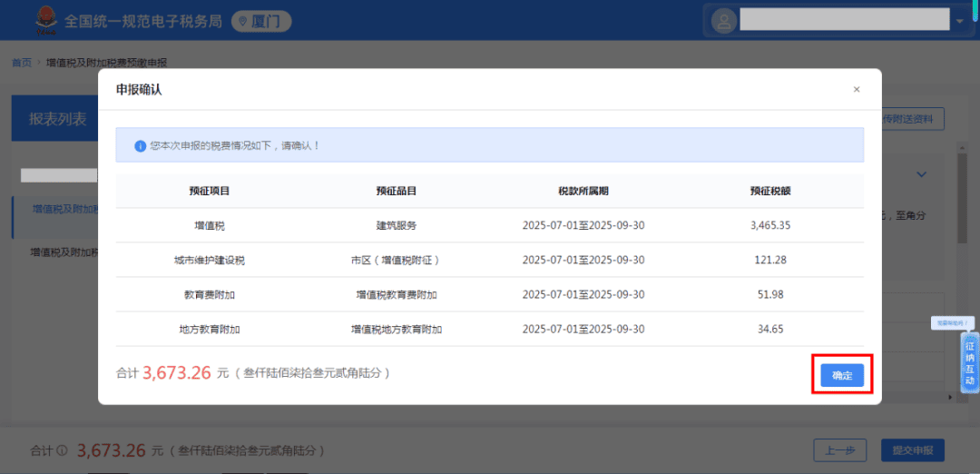Image resolution: width=980 pixels, height=474 pixels.
Task: Click the small tooltip bubble above 征纳互动
Action: tap(951, 322)
